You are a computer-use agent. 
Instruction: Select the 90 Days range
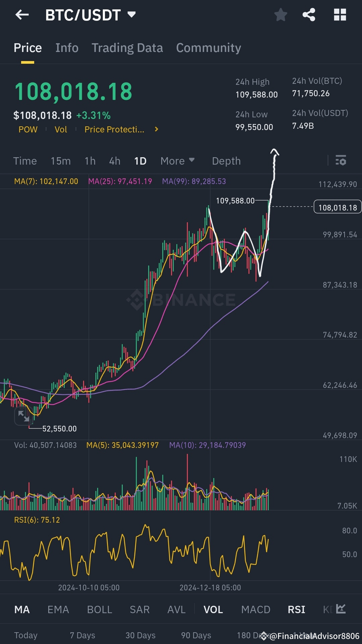(x=196, y=635)
